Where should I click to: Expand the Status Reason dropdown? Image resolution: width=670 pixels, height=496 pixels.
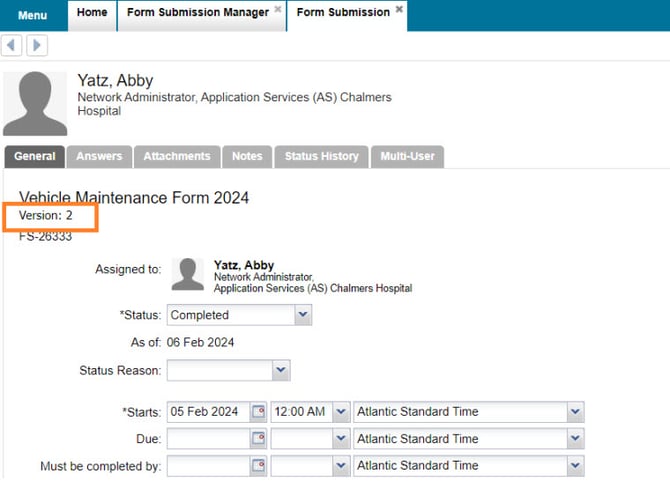tap(281, 371)
